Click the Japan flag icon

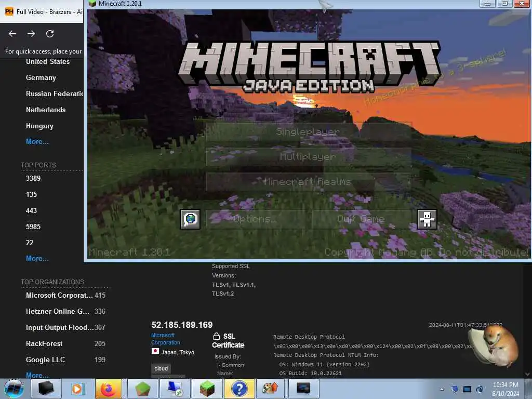tap(155, 351)
